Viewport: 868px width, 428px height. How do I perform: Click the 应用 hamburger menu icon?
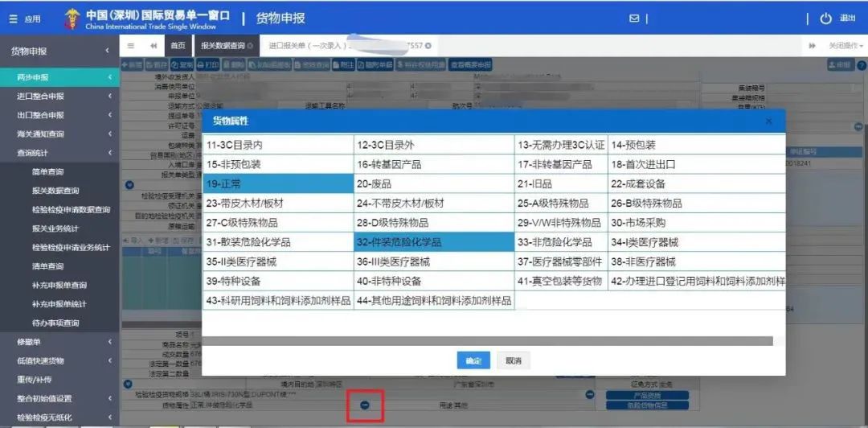(x=13, y=19)
